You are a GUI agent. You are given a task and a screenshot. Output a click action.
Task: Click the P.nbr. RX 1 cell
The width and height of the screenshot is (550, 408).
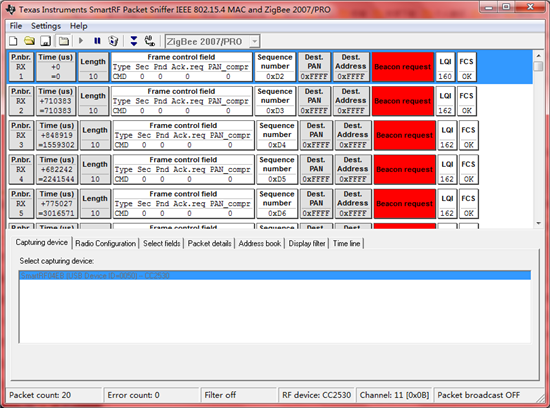click(21, 67)
